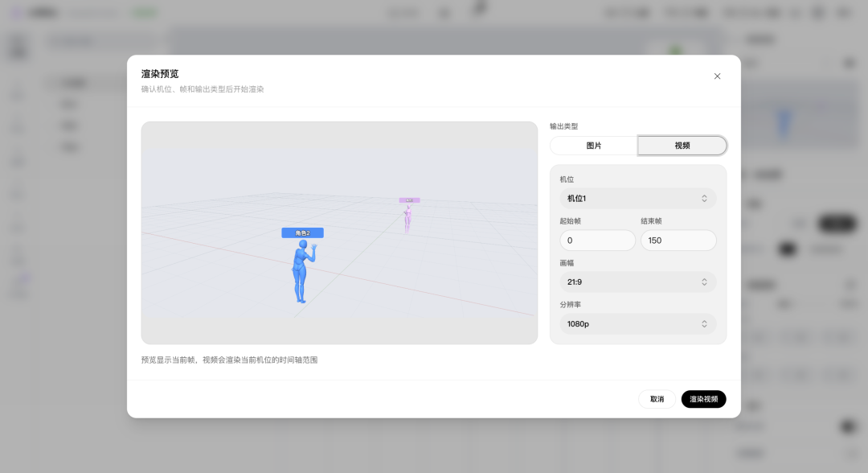Image resolution: width=868 pixels, height=473 pixels.
Task: Open the 机位1 camera dropdown
Action: [637, 198]
